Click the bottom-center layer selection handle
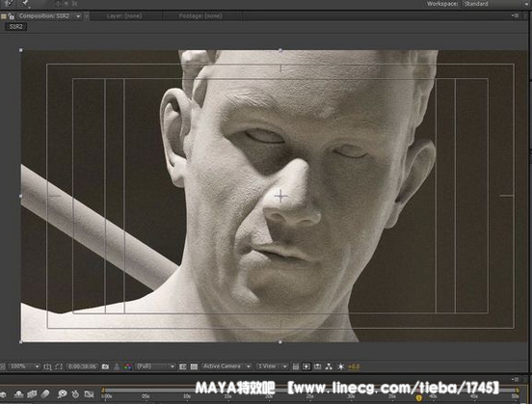Screen dimensions: 532x404 coord(280,342)
